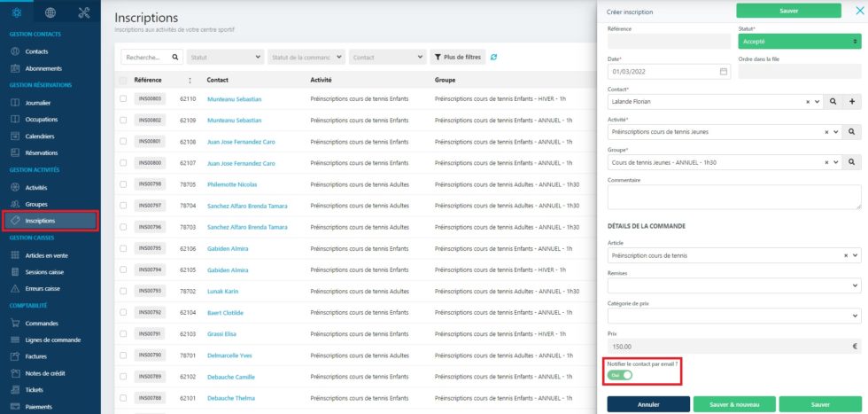Click the Annuler button
This screenshot has width=868, height=414.
coord(648,404)
